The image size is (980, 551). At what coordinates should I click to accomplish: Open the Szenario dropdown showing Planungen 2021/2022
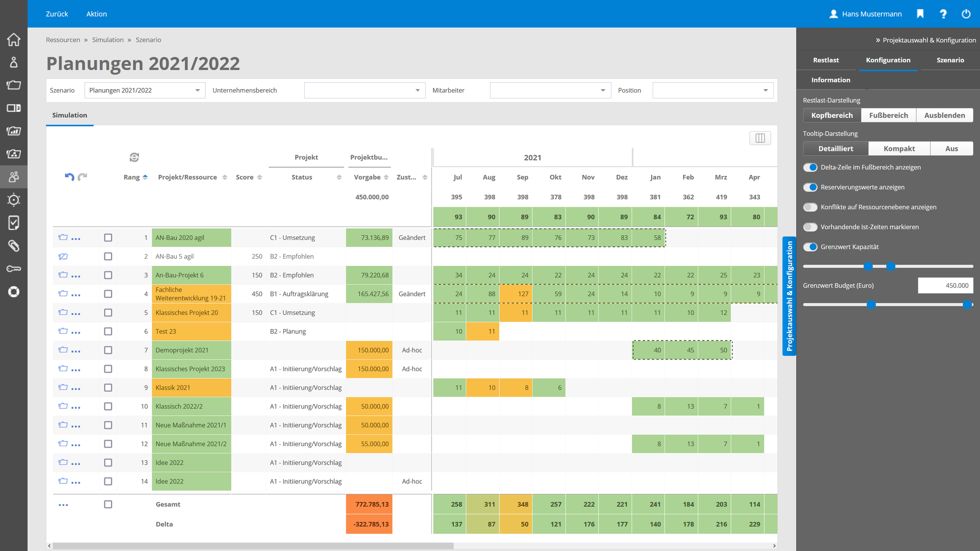144,90
